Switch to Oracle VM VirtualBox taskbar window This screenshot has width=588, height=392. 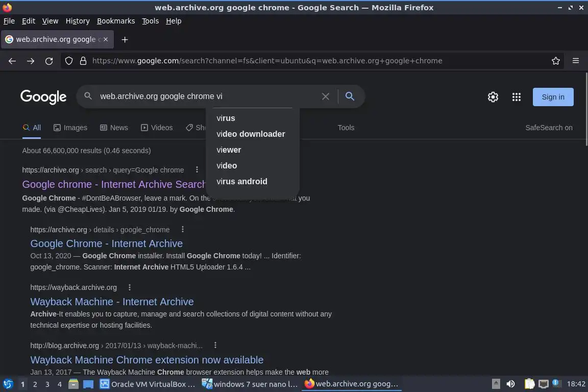pyautogui.click(x=148, y=384)
